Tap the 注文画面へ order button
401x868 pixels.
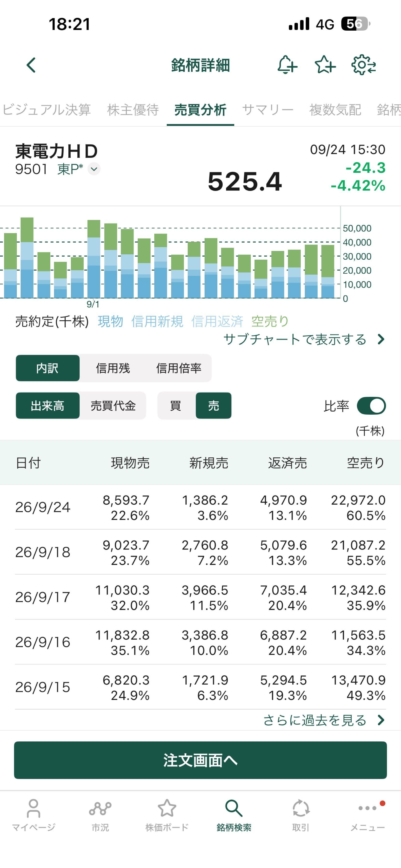click(200, 760)
